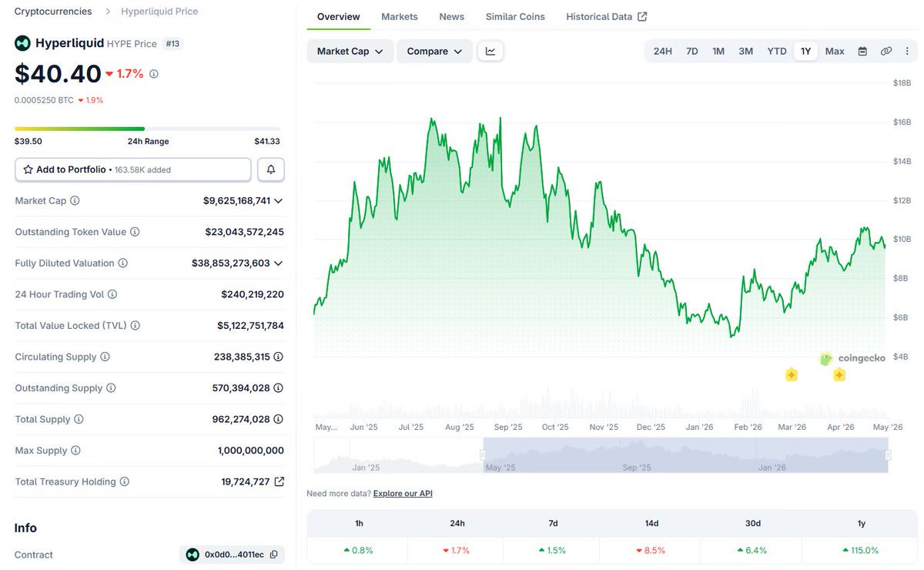Click the 1h performance value 0.8%

[x=359, y=550]
